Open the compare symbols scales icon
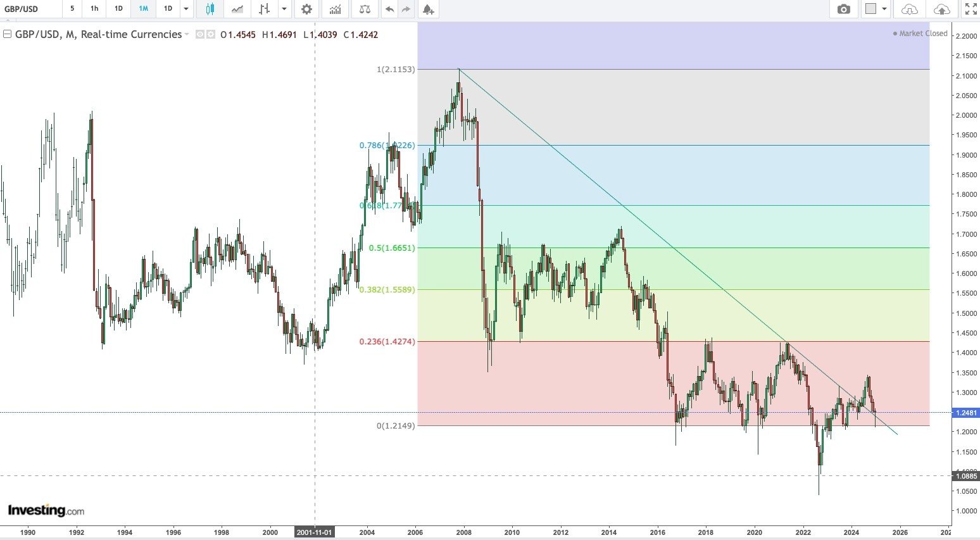The height and width of the screenshot is (540, 980). click(365, 9)
